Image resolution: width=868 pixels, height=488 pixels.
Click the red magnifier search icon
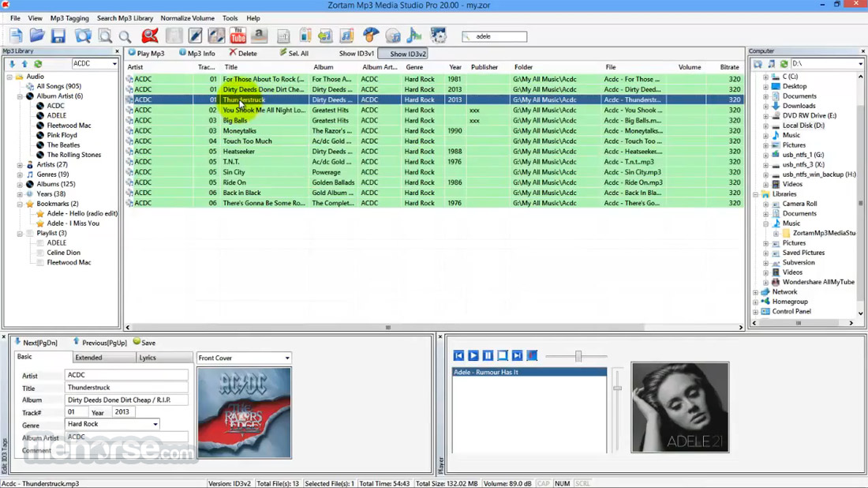(149, 36)
